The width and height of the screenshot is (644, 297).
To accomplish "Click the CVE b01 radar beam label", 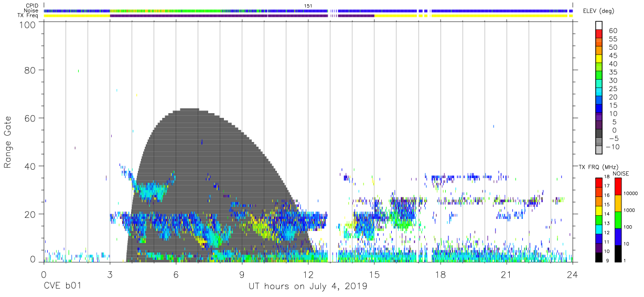I will pyautogui.click(x=62, y=287).
